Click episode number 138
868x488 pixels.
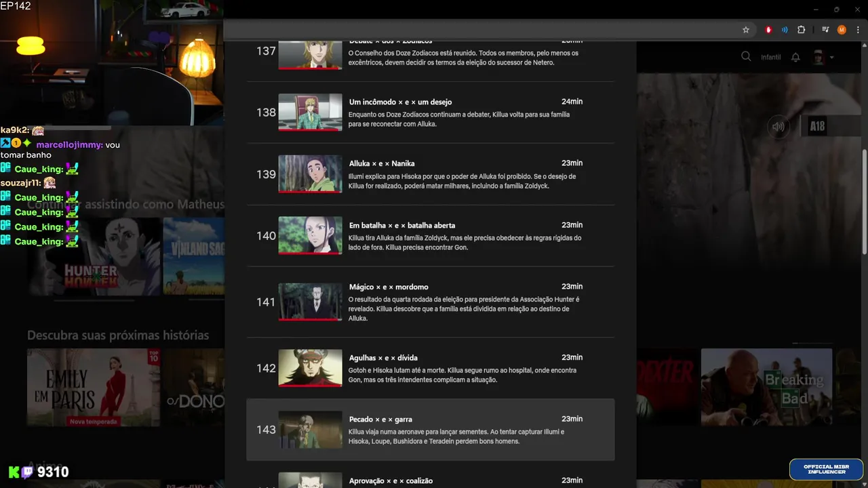coord(266,113)
